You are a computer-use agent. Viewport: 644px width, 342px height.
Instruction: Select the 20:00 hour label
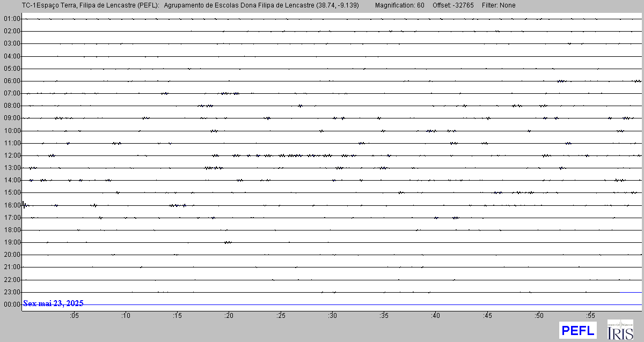coord(12,255)
